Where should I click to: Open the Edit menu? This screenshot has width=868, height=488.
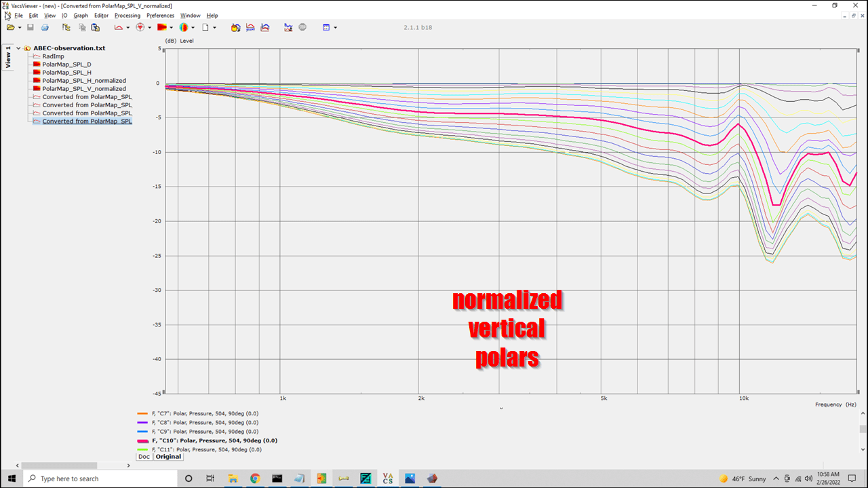33,15
